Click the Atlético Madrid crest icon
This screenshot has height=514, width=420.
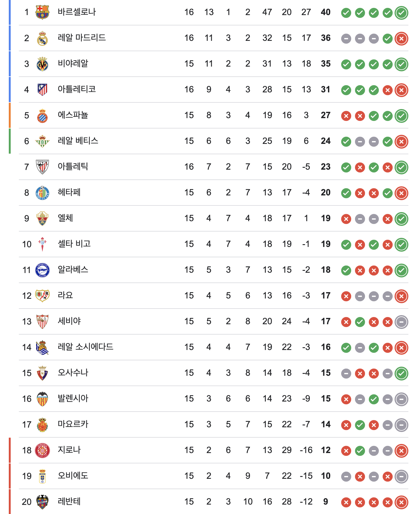pyautogui.click(x=42, y=90)
